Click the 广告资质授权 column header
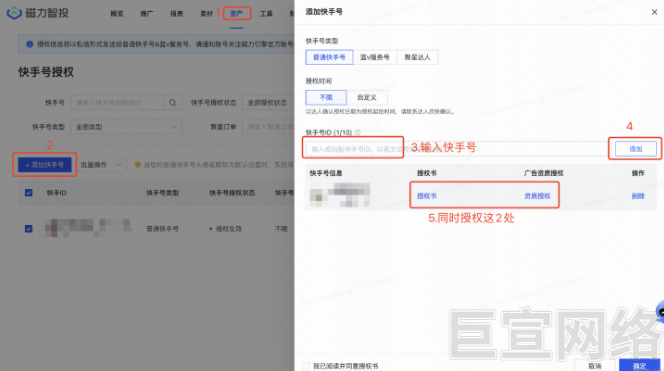Screen dimensions: 664x371 click(543, 173)
